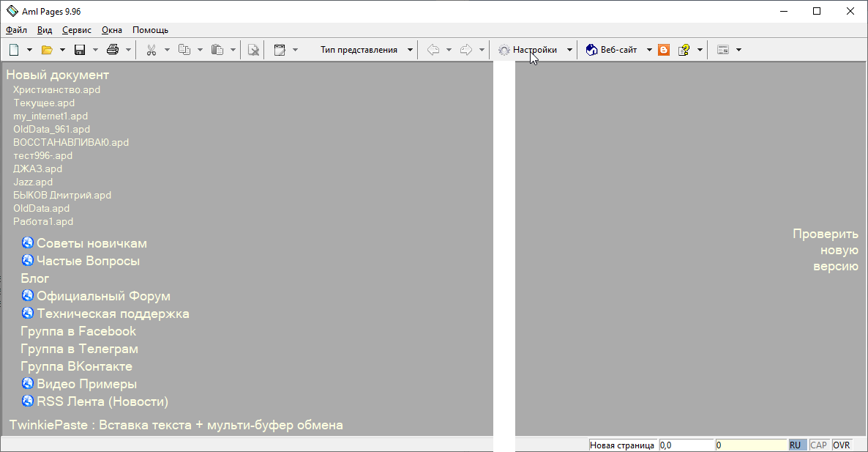This screenshot has height=452, width=868.
Task: Click the TwinkiePaste вставка текста link
Action: pyautogui.click(x=176, y=425)
